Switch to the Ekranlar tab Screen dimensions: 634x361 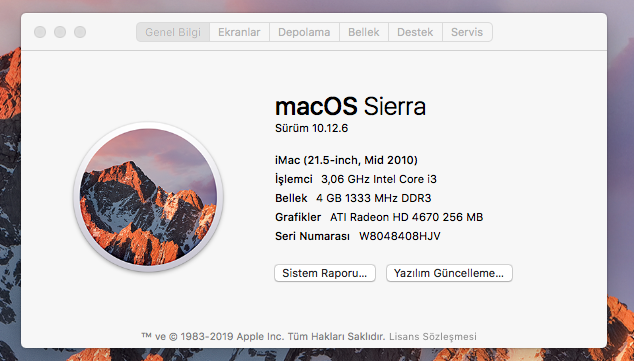point(239,32)
